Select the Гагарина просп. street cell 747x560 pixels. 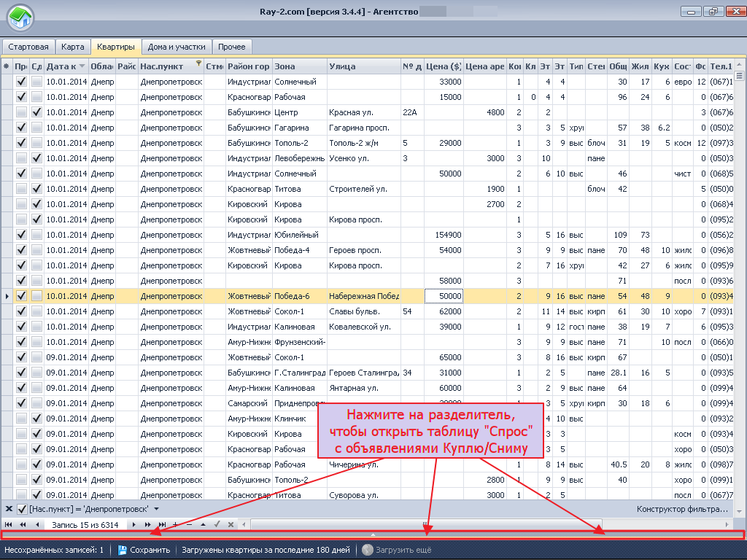click(364, 128)
